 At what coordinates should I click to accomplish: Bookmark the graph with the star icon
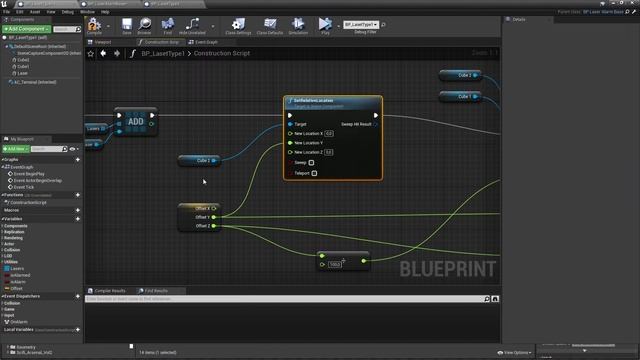(91, 53)
